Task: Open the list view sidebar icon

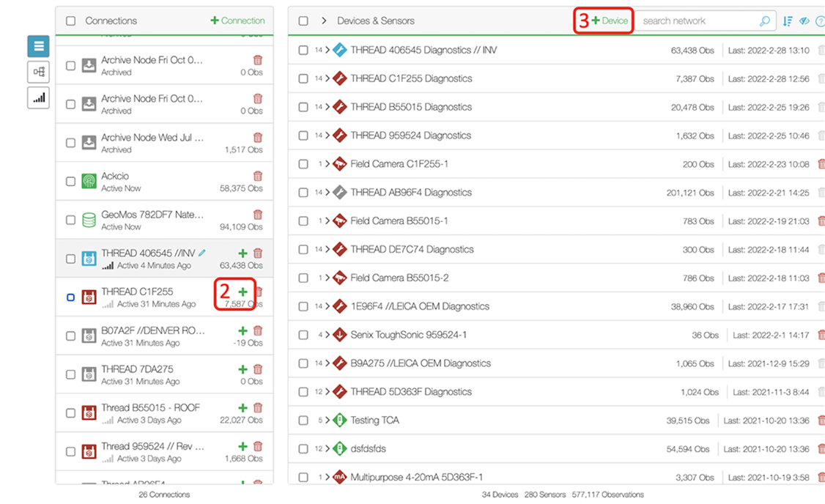Action: pyautogui.click(x=38, y=46)
